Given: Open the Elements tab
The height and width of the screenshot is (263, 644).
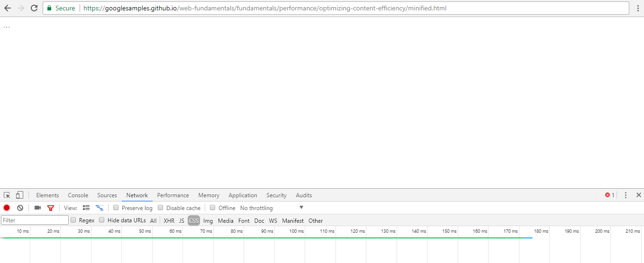Looking at the screenshot, I should point(47,195).
